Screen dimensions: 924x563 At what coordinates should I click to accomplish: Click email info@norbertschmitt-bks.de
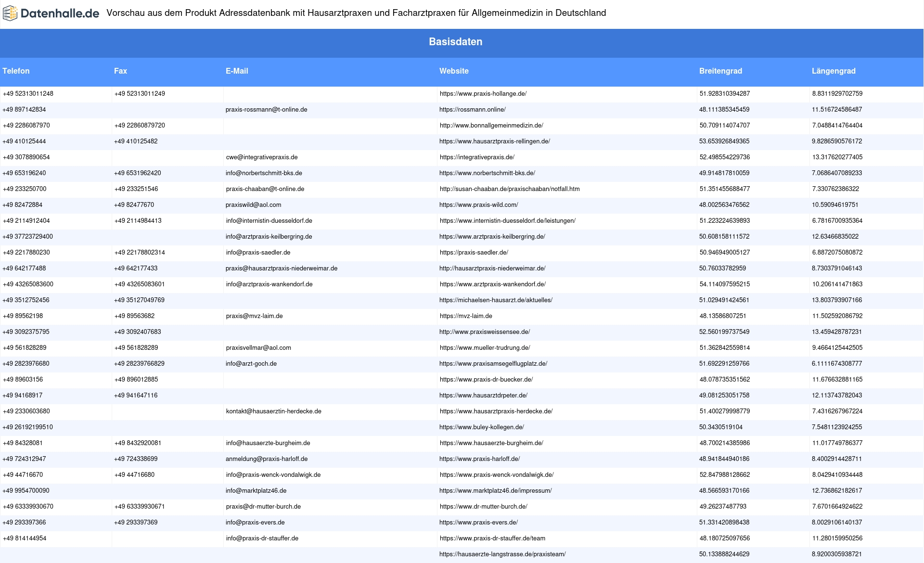tap(264, 173)
